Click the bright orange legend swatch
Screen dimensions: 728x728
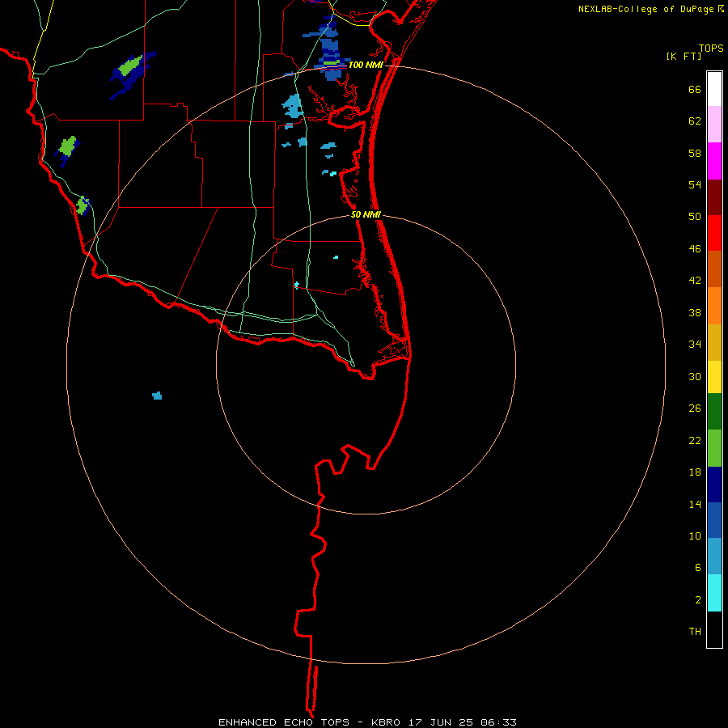714,306
